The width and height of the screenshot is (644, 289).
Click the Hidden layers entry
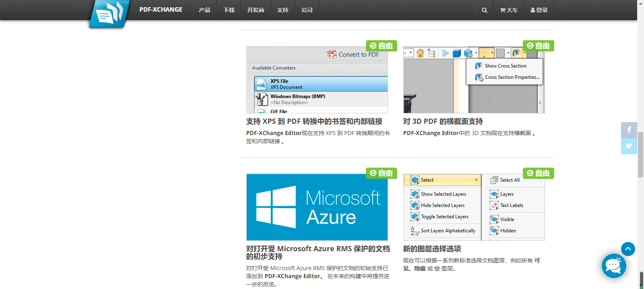pyautogui.click(x=503, y=231)
